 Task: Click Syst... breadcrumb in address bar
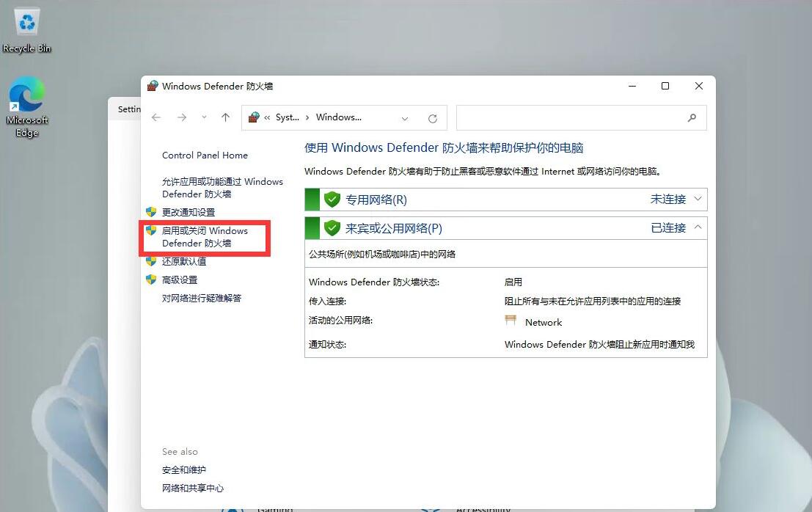(x=288, y=117)
